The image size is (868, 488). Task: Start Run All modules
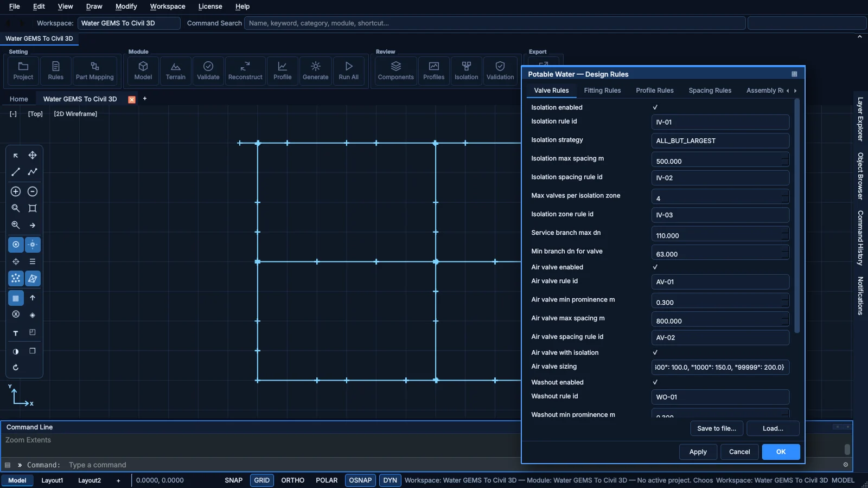(348, 71)
